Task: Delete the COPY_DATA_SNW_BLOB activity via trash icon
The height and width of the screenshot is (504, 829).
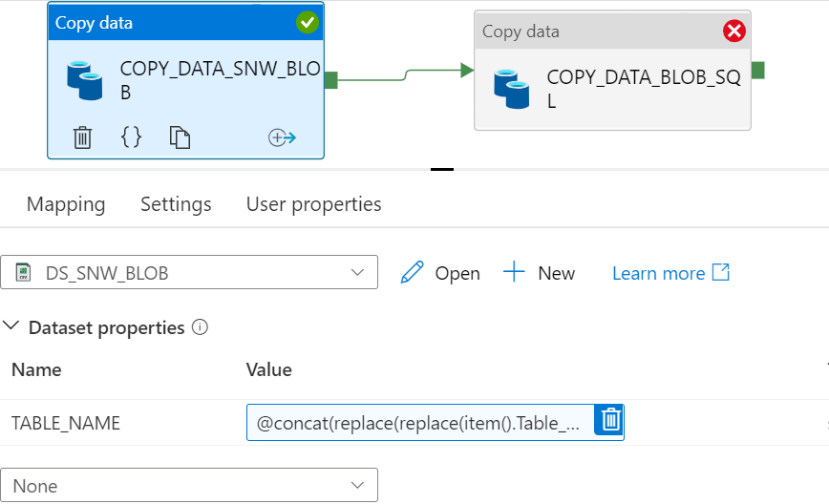Action: tap(82, 137)
